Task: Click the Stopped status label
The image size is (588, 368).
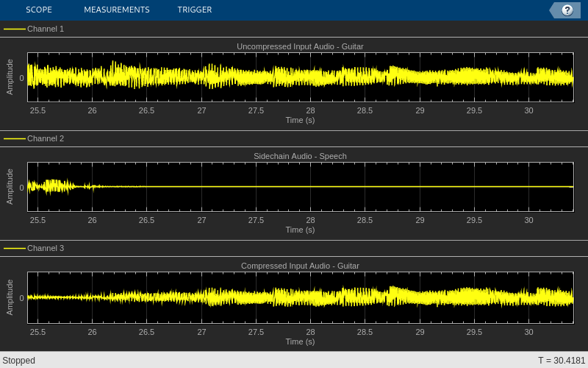Action: coord(19,361)
